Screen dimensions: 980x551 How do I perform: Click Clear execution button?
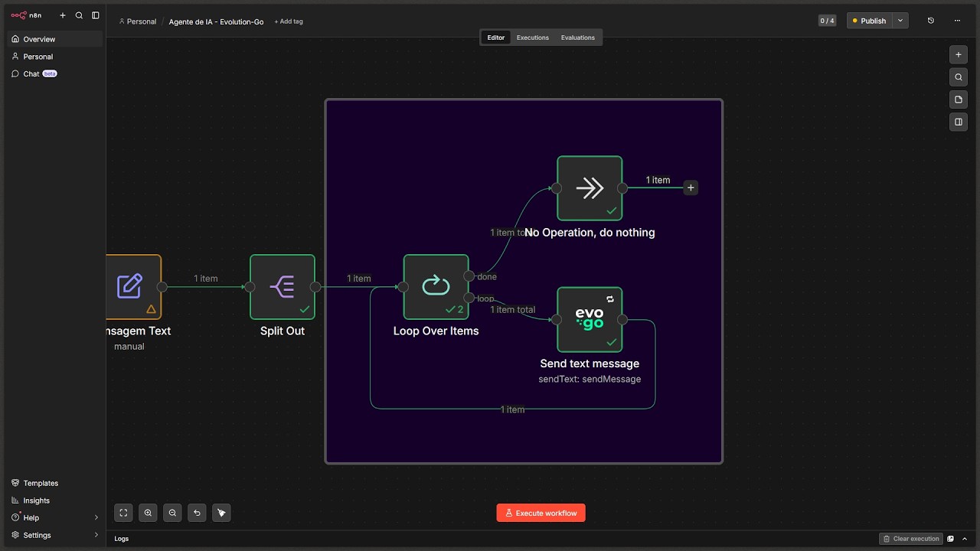[910, 539]
